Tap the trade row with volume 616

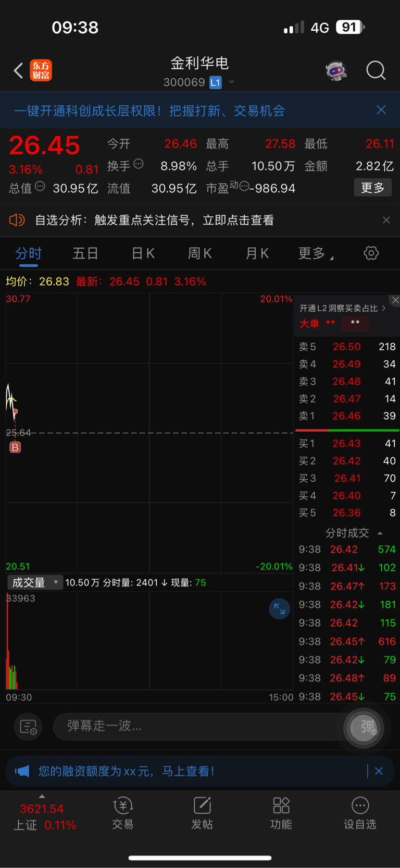pyautogui.click(x=347, y=641)
